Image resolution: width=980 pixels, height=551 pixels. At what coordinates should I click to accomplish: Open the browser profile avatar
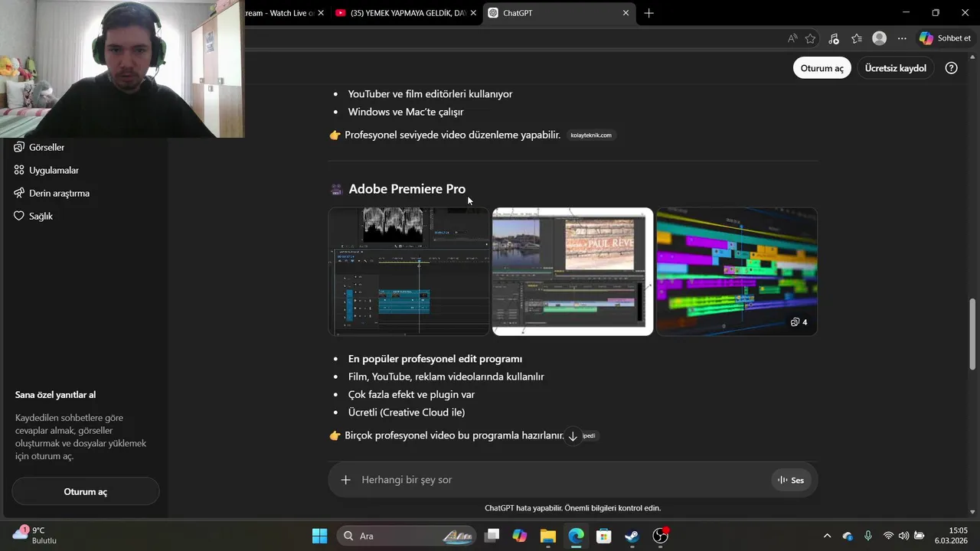(x=880, y=38)
